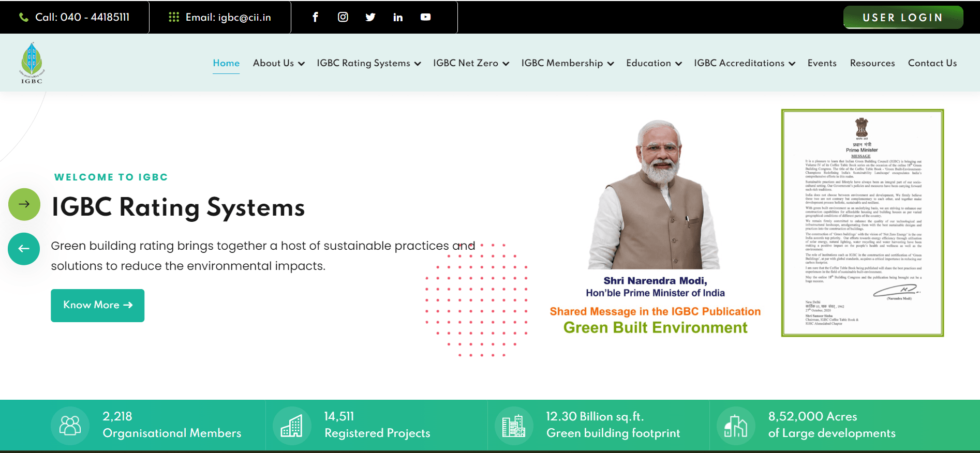The height and width of the screenshot is (453, 980).
Task: Click the Know More button
Action: click(97, 306)
